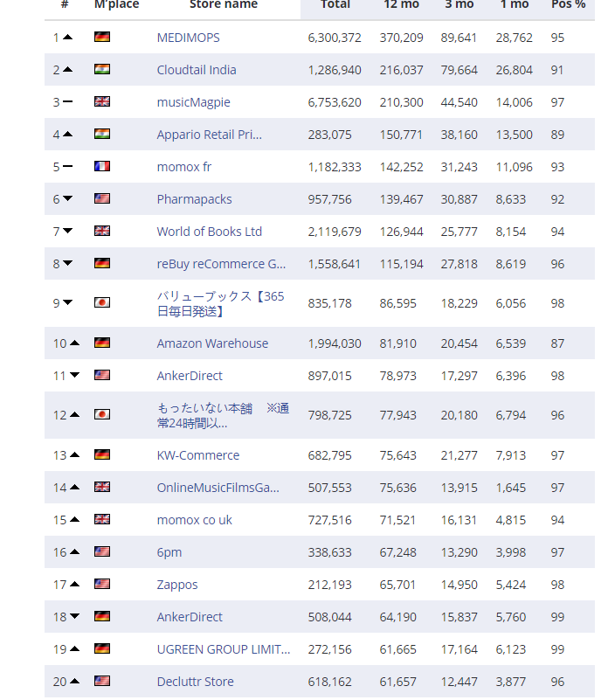The height and width of the screenshot is (700, 608).
Task: Sort by the 1 mo column header
Action: (x=515, y=5)
